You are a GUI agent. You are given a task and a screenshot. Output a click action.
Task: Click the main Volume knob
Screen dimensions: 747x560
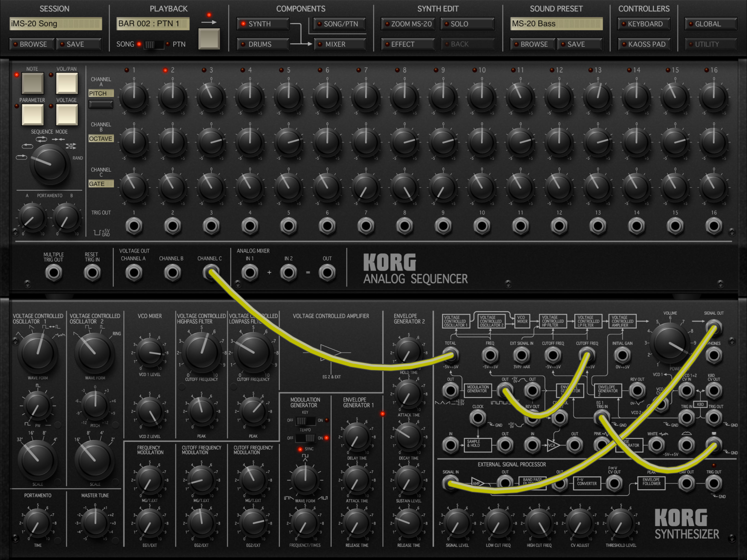tap(670, 343)
